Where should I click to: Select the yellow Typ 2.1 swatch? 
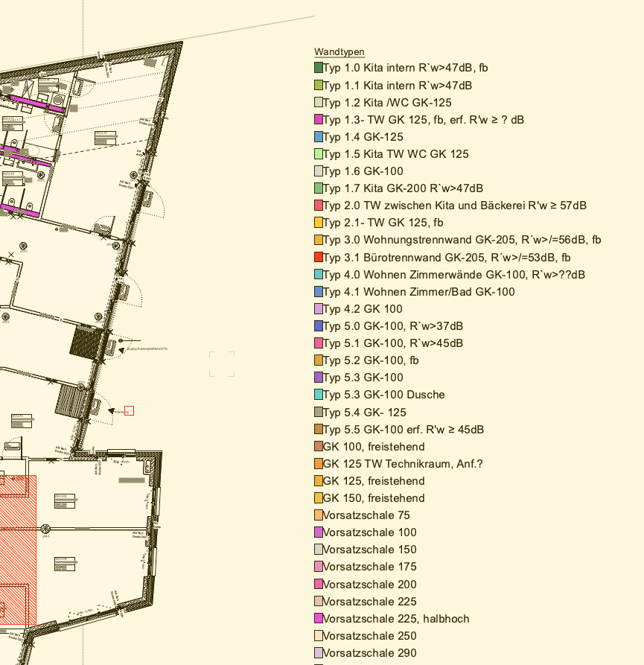click(319, 223)
